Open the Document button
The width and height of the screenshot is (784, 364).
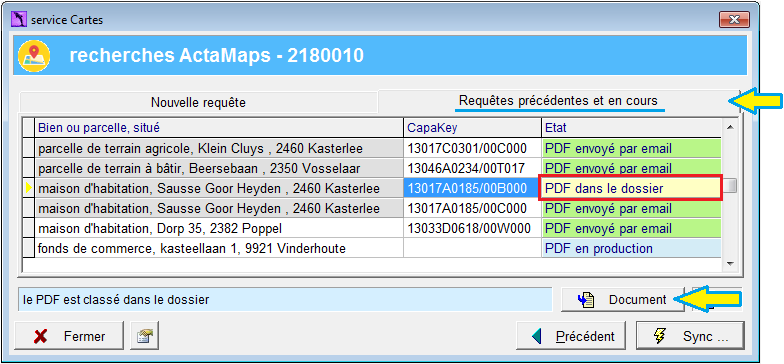click(622, 300)
